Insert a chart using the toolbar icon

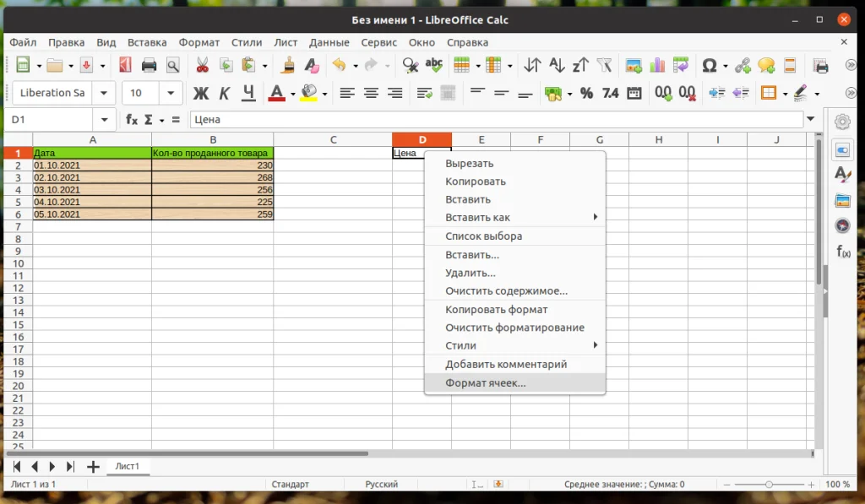point(657,65)
